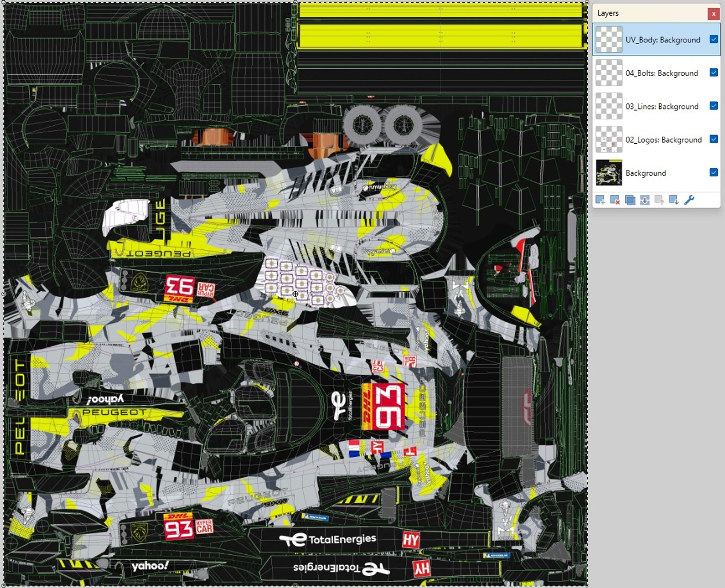This screenshot has width=725, height=588.
Task: Select the UV_Body: Background layer thumbnail
Action: click(608, 39)
